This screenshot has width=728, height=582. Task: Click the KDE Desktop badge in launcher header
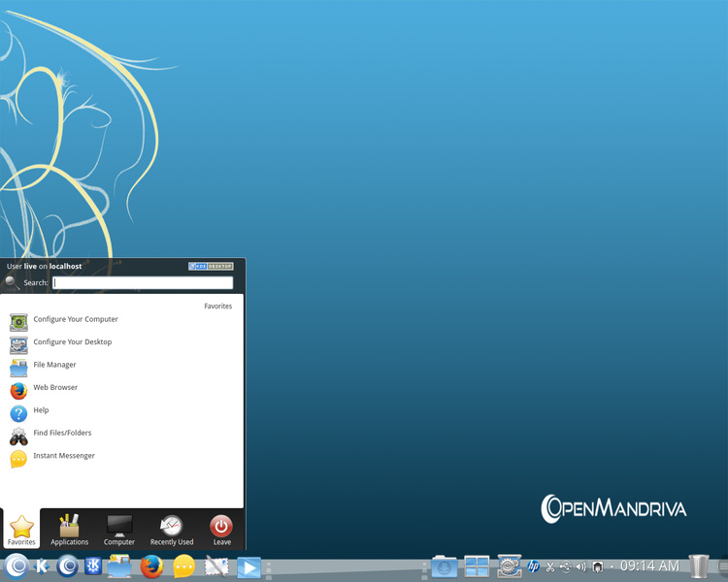[x=211, y=266]
